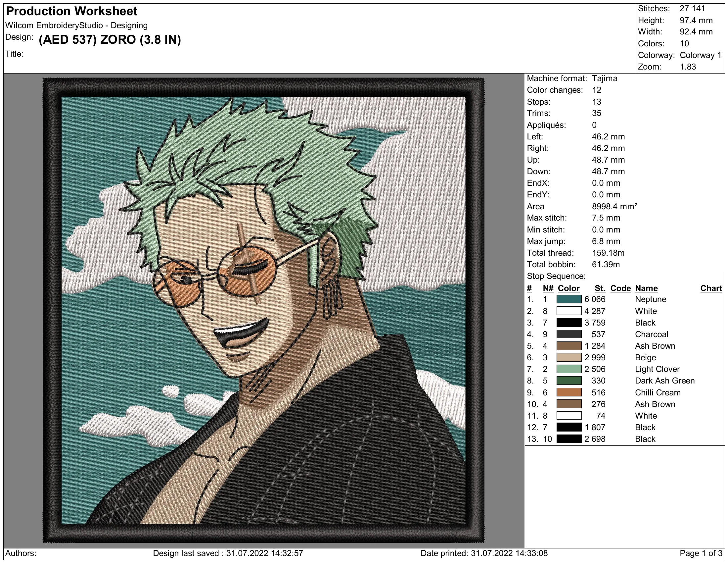Viewport: 728px width, 563px height.
Task: Click the 'Color' column header
Action: pyautogui.click(x=569, y=288)
